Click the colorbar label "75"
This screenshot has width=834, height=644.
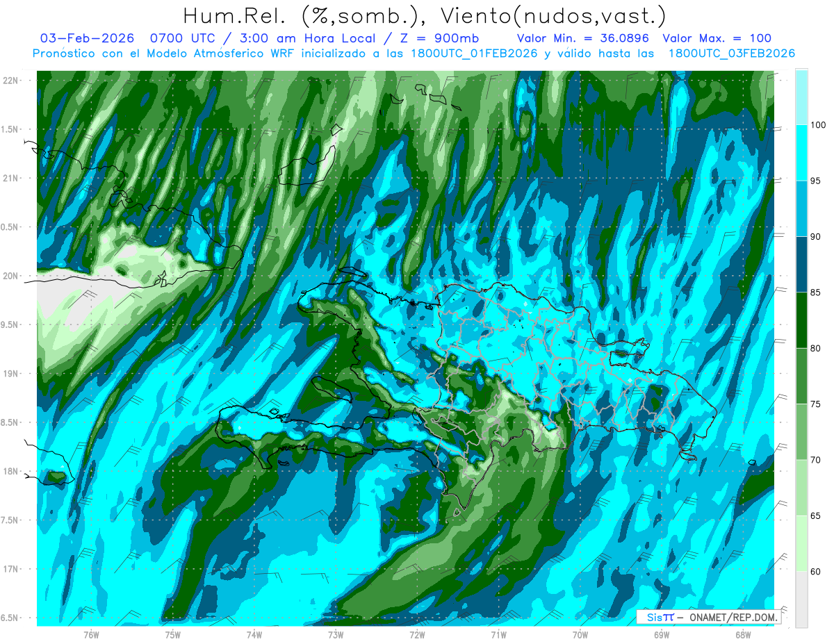(815, 404)
